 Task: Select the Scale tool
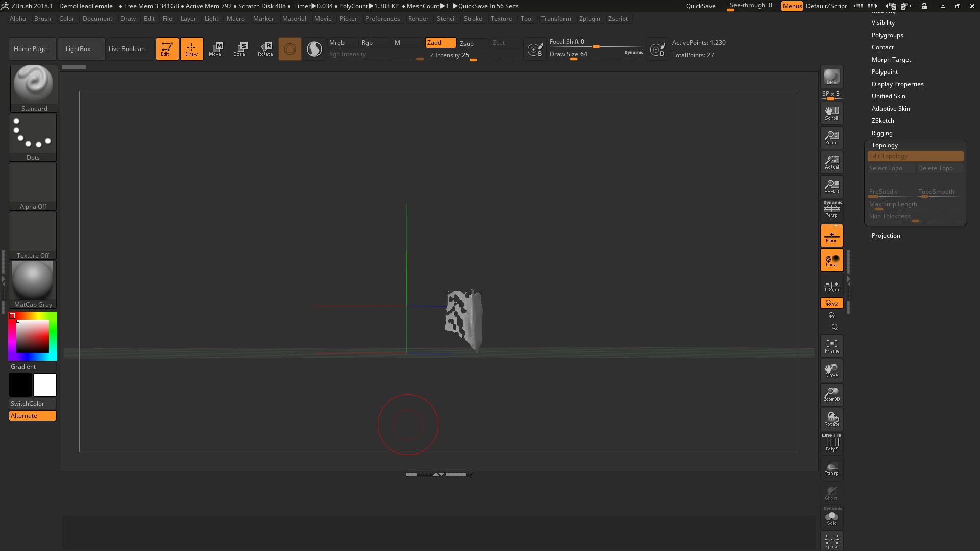tap(240, 49)
